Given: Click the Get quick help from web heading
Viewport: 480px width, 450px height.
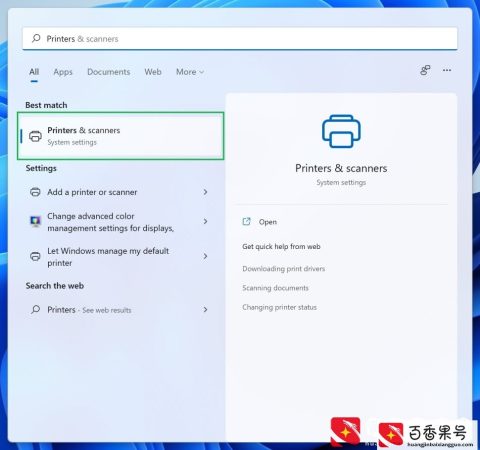Looking at the screenshot, I should [x=281, y=247].
